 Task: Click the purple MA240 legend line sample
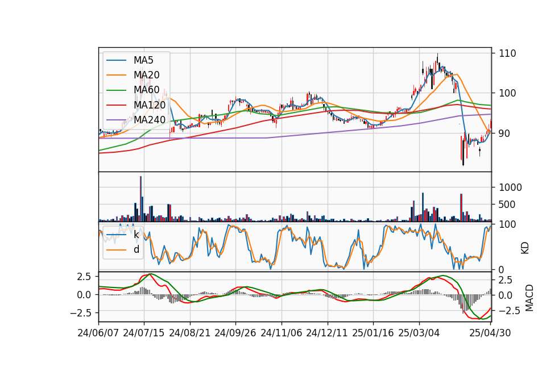coord(116,120)
